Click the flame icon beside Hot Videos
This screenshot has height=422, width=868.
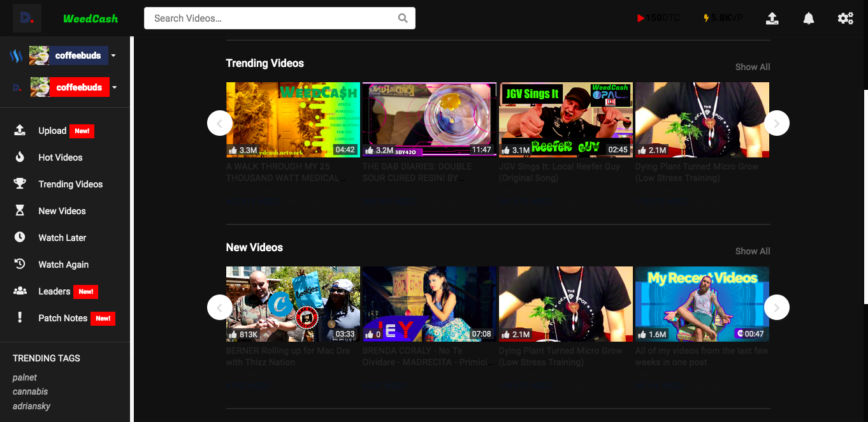(x=20, y=157)
